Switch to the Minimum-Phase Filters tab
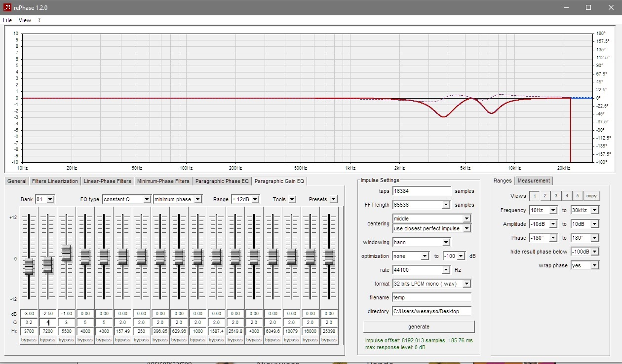This screenshot has width=622, height=364. coord(163,181)
